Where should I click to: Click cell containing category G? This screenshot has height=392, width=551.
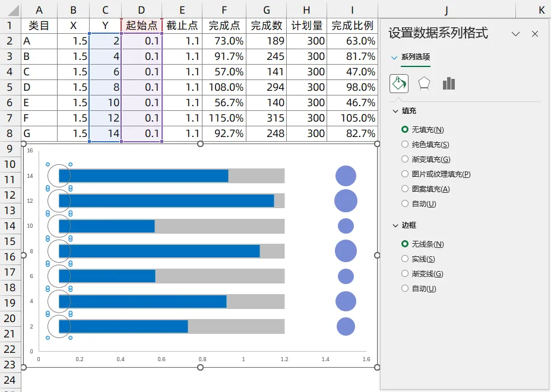[39, 133]
